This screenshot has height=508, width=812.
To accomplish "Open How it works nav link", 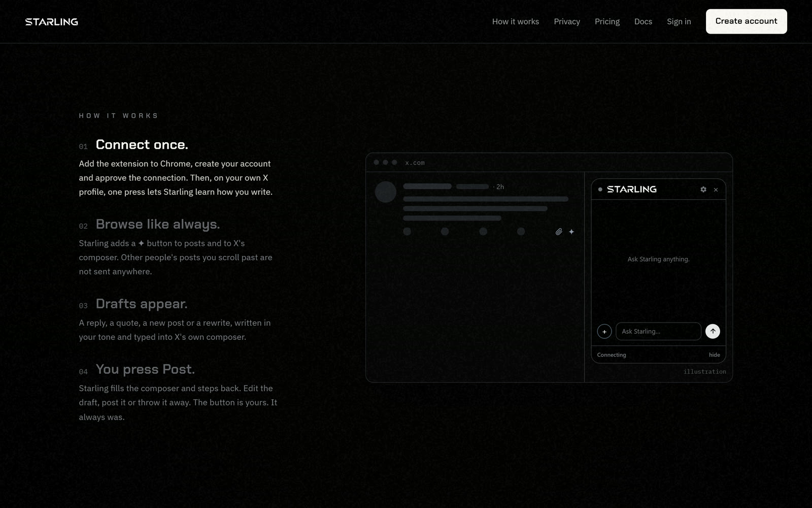I will coord(516,21).
